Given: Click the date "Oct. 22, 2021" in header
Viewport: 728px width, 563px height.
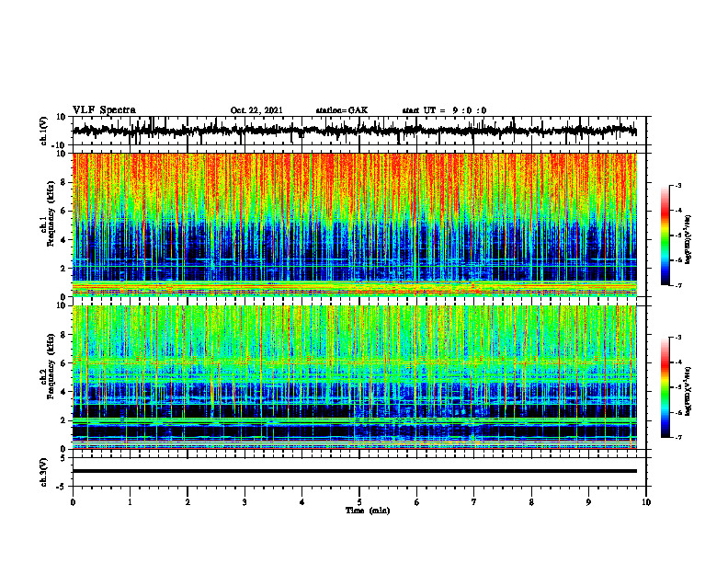Looking at the screenshot, I should click(x=256, y=110).
